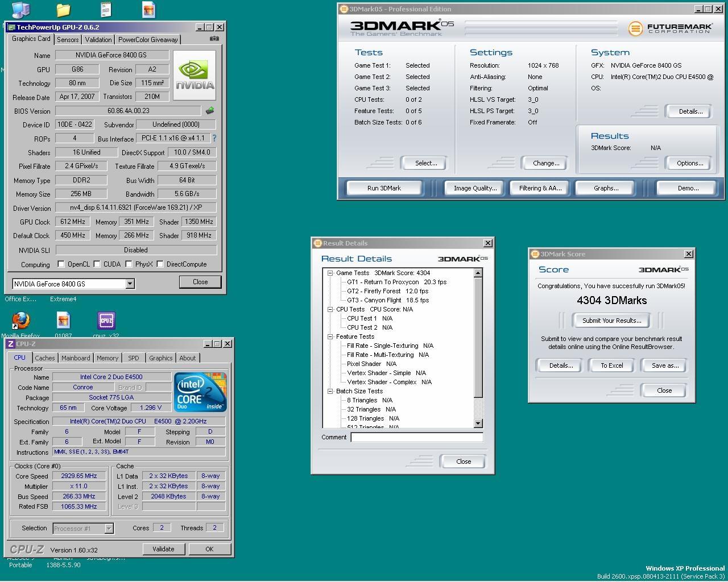The width and height of the screenshot is (728, 582).
Task: Open the About tab in CPU-Z
Action: coord(188,358)
